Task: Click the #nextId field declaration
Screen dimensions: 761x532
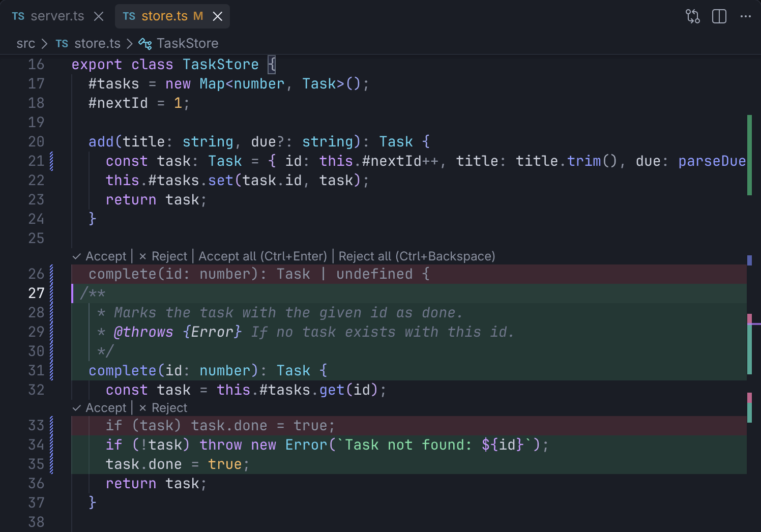Action: click(x=118, y=103)
